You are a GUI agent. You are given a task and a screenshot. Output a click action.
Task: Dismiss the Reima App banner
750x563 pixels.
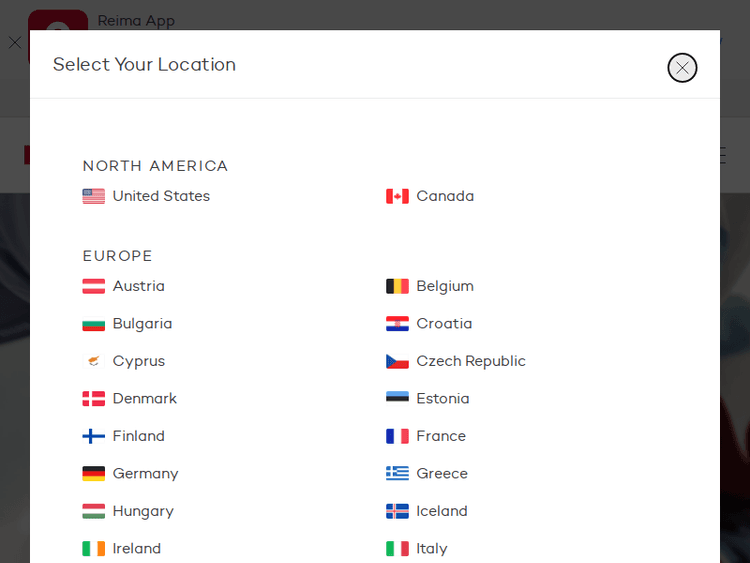14,43
